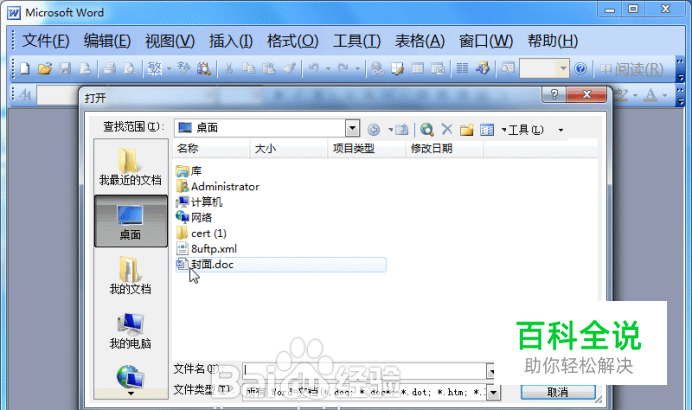
Task: Click the Redo arrow icon
Action: [x=343, y=68]
